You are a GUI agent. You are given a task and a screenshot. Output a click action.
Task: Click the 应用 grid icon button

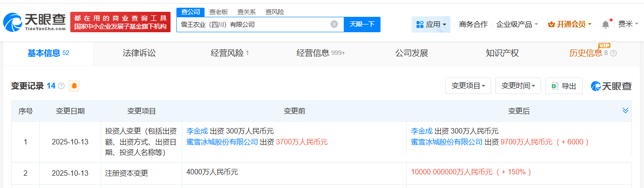tap(431, 25)
